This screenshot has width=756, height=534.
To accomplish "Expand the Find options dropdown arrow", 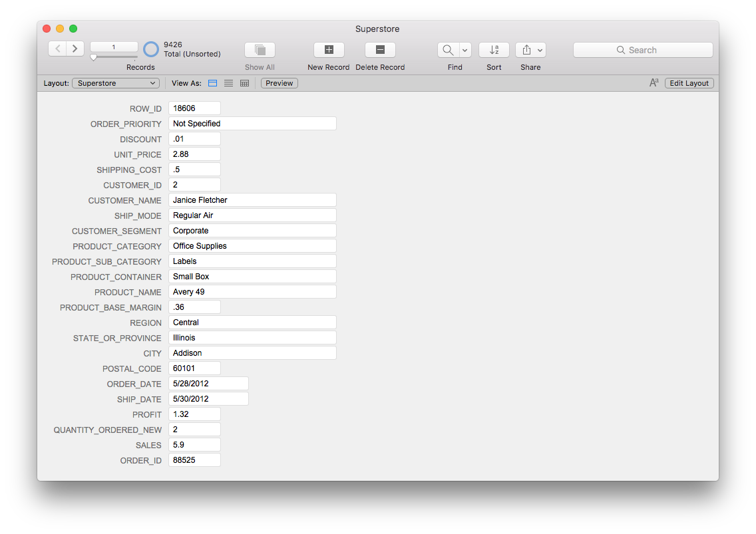I will pos(465,50).
